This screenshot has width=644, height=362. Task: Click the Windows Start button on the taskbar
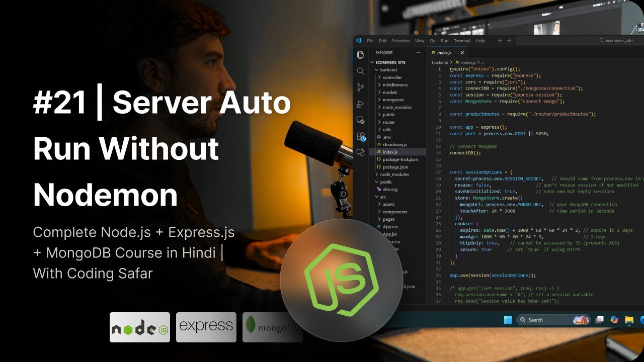click(x=508, y=320)
